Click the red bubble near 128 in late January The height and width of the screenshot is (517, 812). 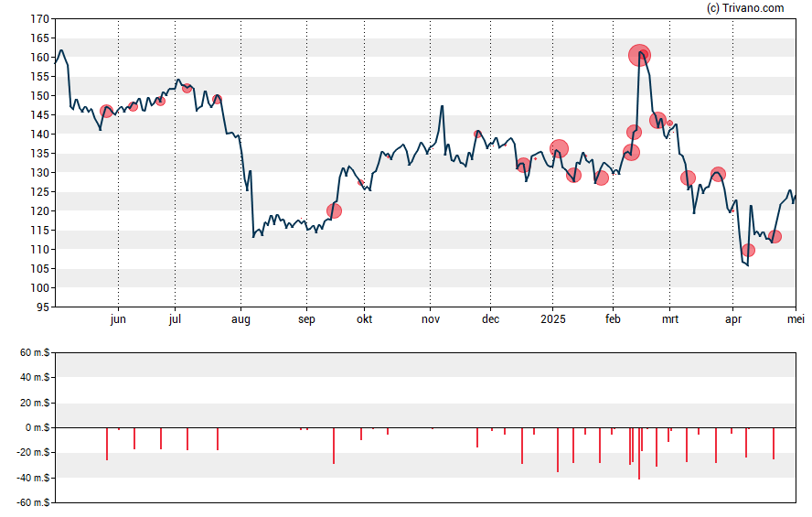click(601, 178)
